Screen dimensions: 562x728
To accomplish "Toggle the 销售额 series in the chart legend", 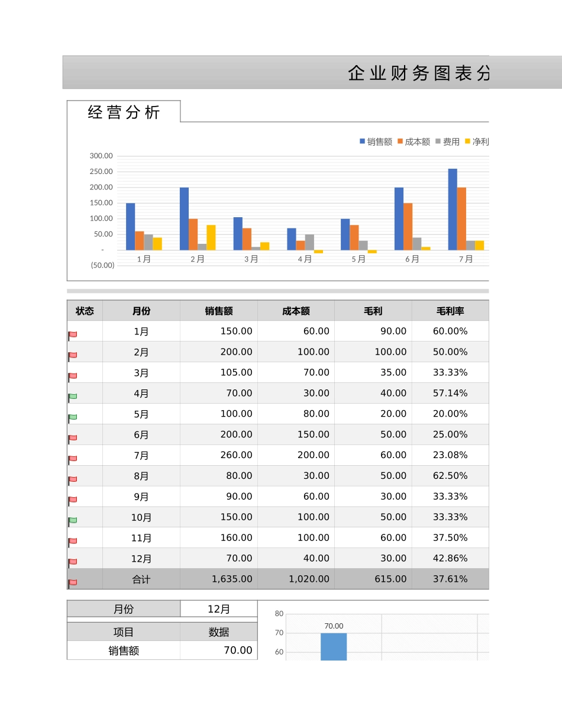I will (x=375, y=141).
